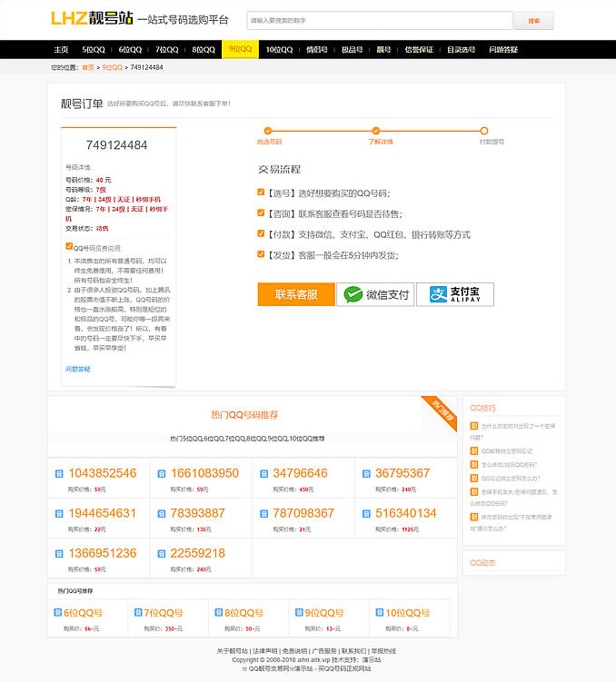
Task: Click the blue icon beside 10位QQ号
Action: 377,613
